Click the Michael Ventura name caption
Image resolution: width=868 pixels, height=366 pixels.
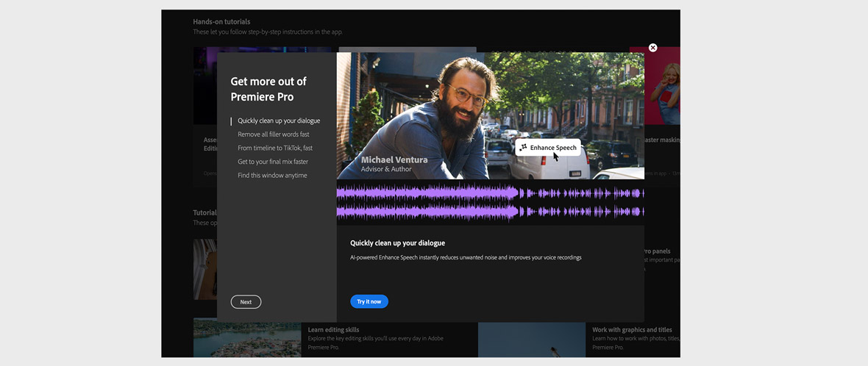pos(394,159)
